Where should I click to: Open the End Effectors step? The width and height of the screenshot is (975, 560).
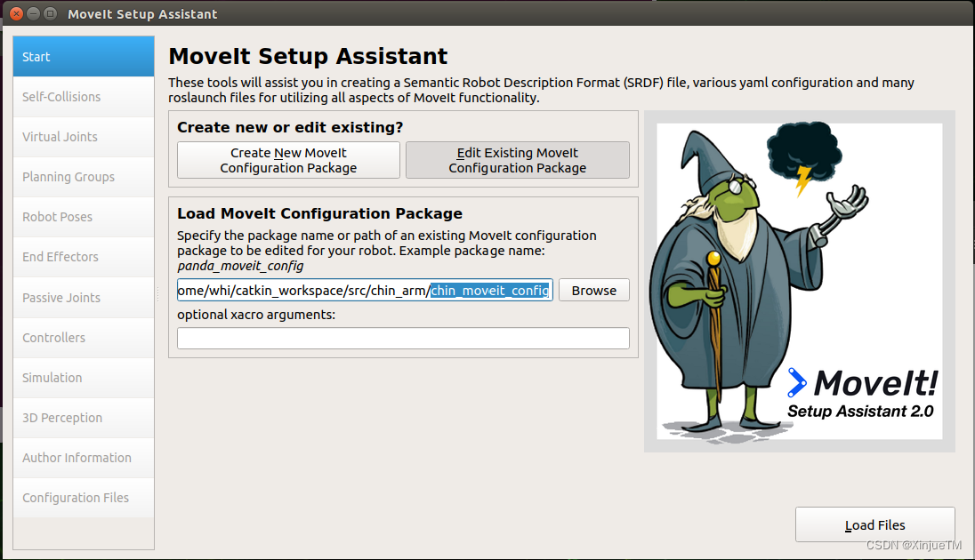pyautogui.click(x=84, y=257)
